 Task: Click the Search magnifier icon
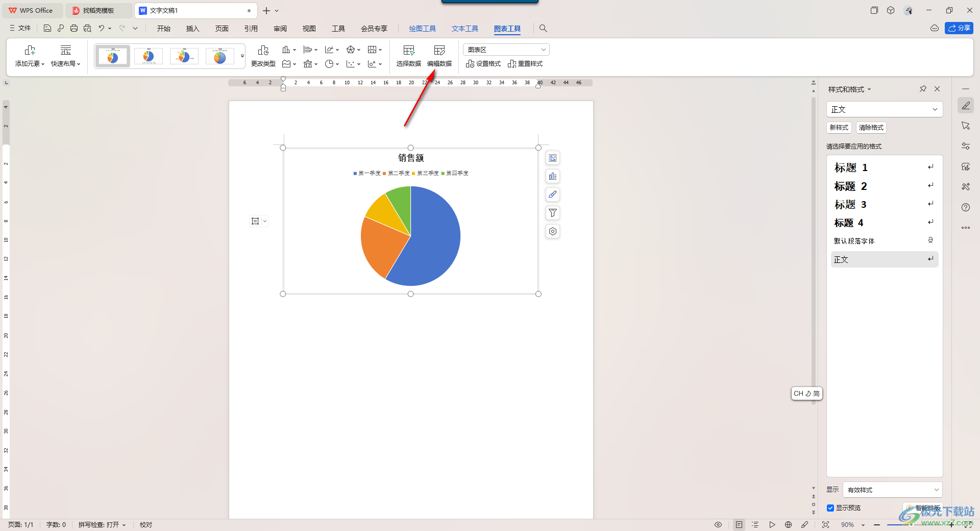[x=543, y=29]
